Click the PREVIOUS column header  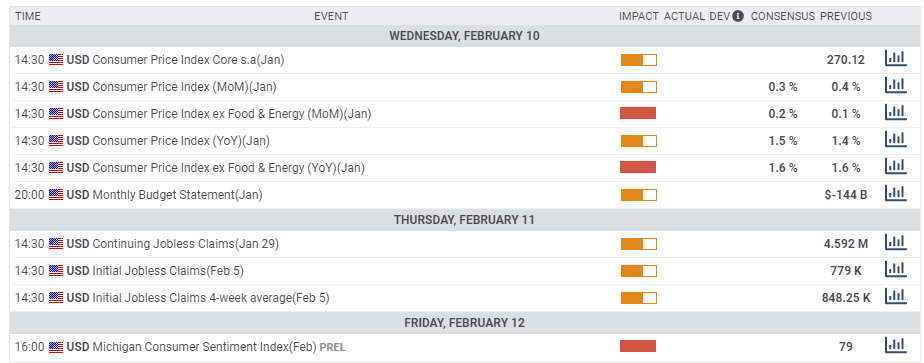coord(846,16)
